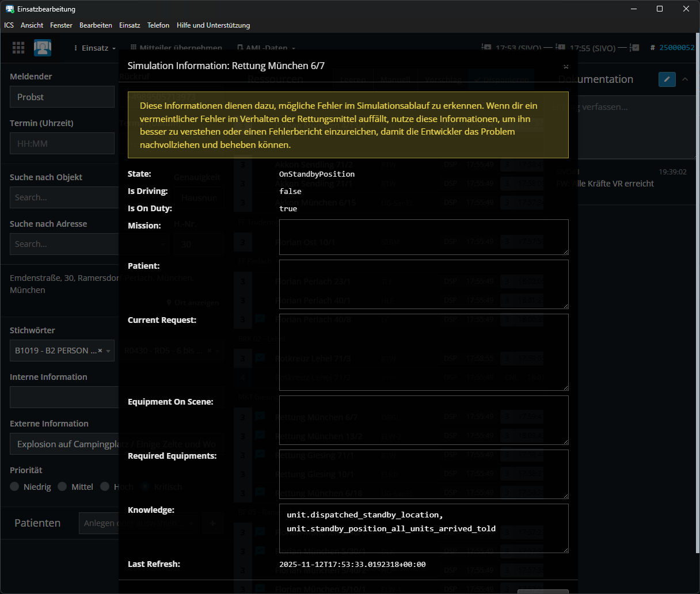Click the pencil edit button in Dokumentation
Screen dimensions: 700x594
click(667, 79)
